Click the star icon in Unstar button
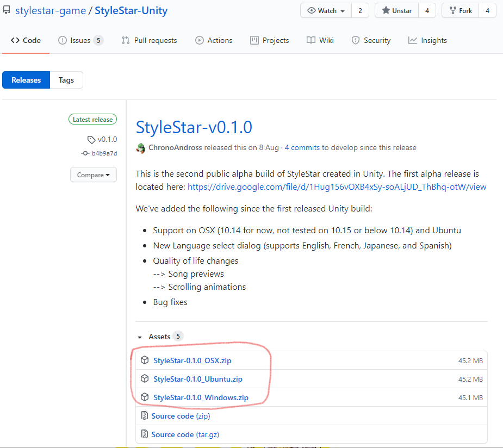 386,10
